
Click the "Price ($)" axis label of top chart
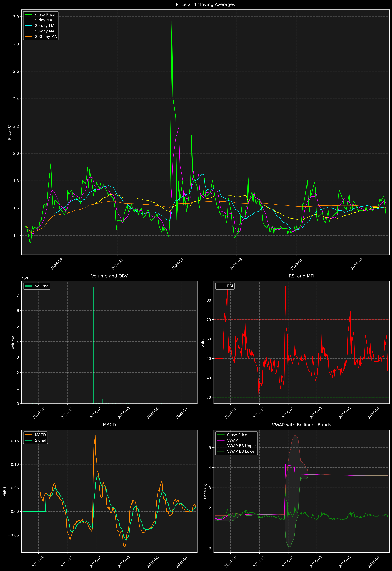10,132
